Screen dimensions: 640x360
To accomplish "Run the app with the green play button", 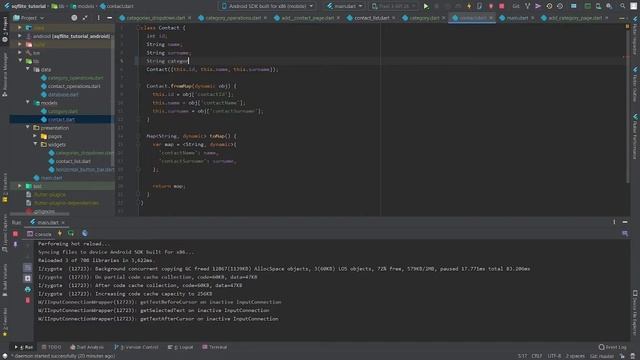I will click(x=426, y=6).
